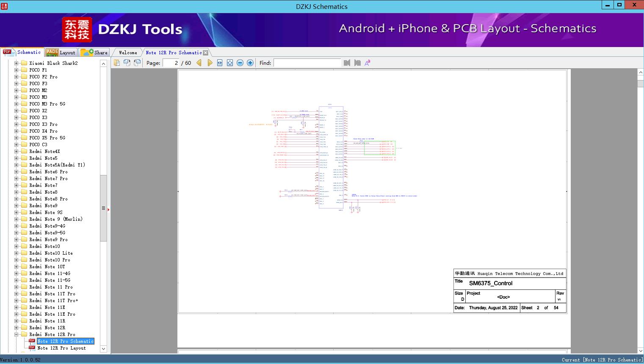Go to the next page arrow
Image resolution: width=644 pixels, height=364 pixels.
coord(210,63)
